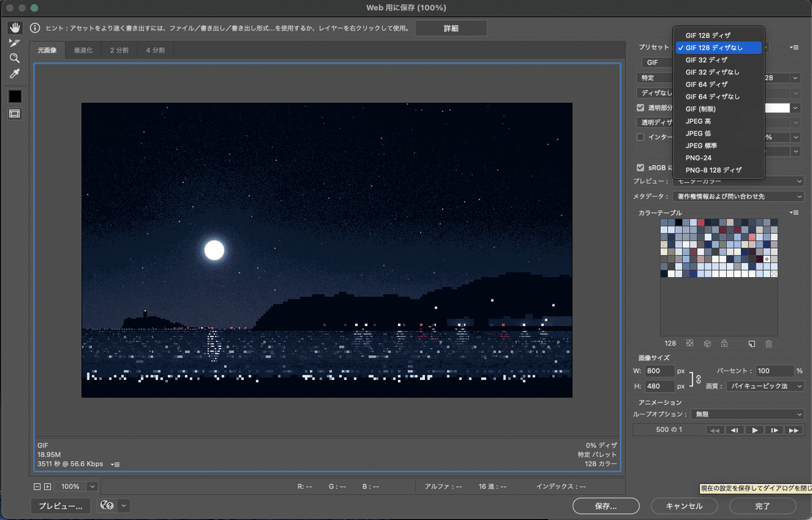Toggle the sRGB conversion checkbox

[641, 167]
